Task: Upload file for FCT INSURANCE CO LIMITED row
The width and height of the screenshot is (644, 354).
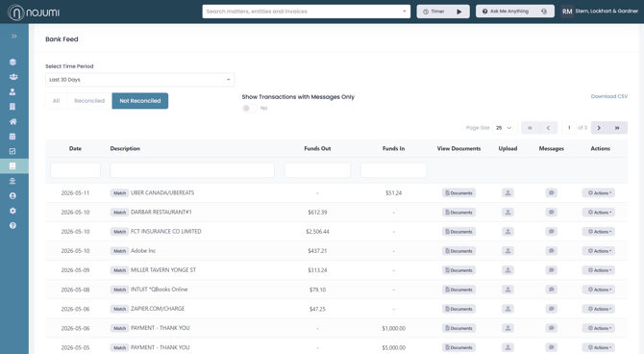Action: (508, 232)
